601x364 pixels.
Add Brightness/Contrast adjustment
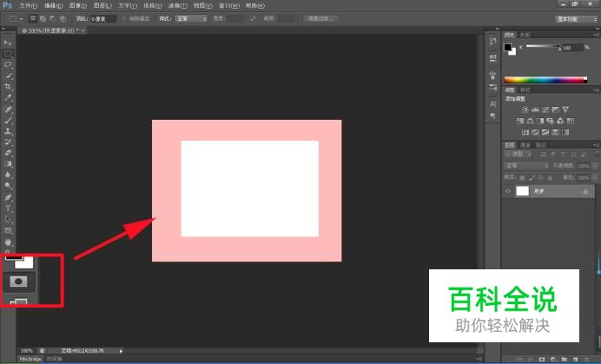[x=525, y=109]
